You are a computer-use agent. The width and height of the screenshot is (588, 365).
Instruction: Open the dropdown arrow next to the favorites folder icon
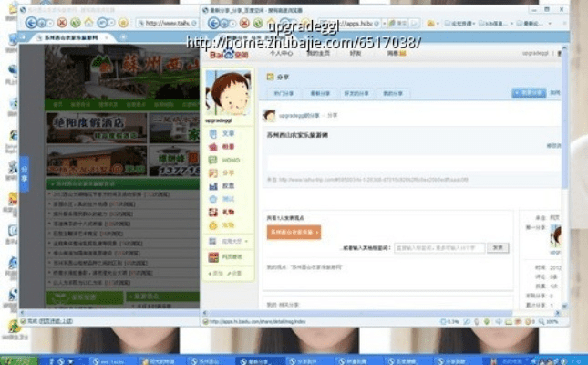(x=438, y=24)
